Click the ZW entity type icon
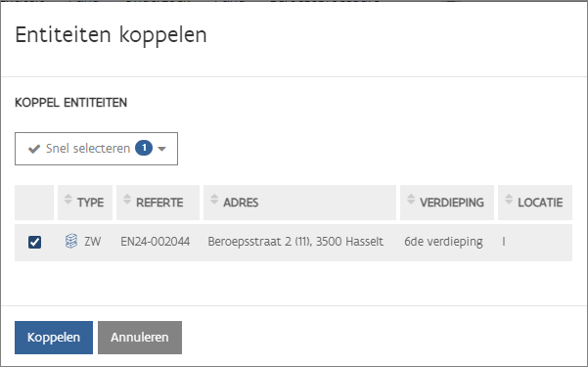Screen dimensions: 588x367 tap(71, 242)
